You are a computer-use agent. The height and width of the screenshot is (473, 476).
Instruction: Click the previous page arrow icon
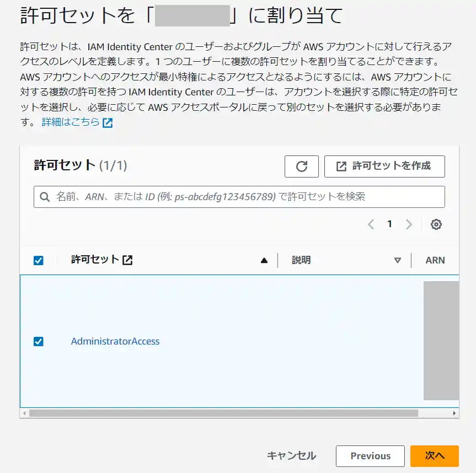click(x=371, y=224)
